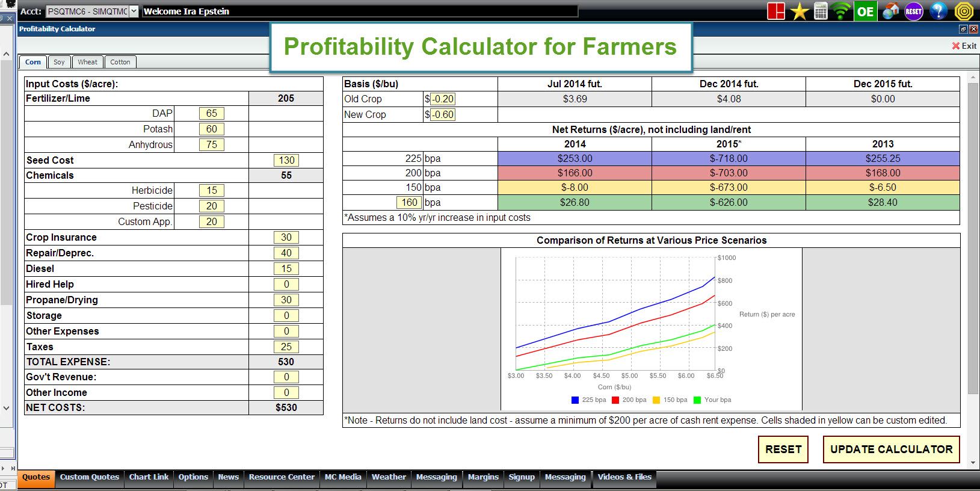Click the left panel scroll-up arrow
Image resolution: width=980 pixels, height=491 pixels.
coord(6,54)
